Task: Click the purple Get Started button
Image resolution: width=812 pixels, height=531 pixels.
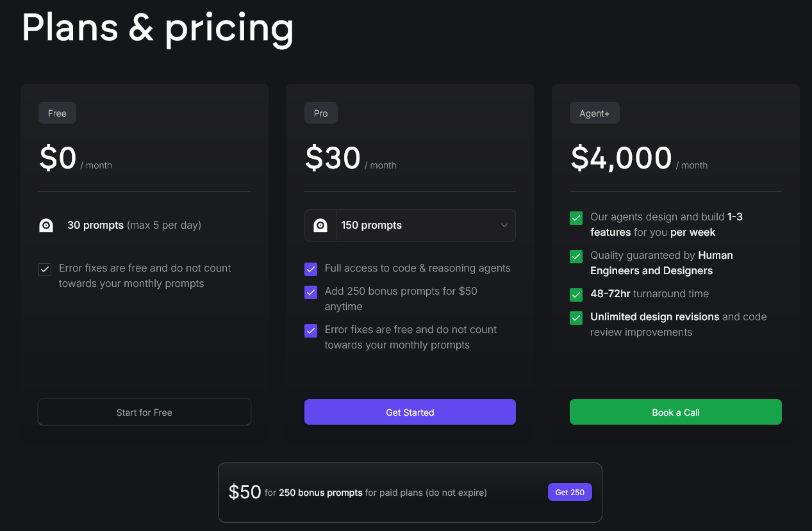Action: 410,412
